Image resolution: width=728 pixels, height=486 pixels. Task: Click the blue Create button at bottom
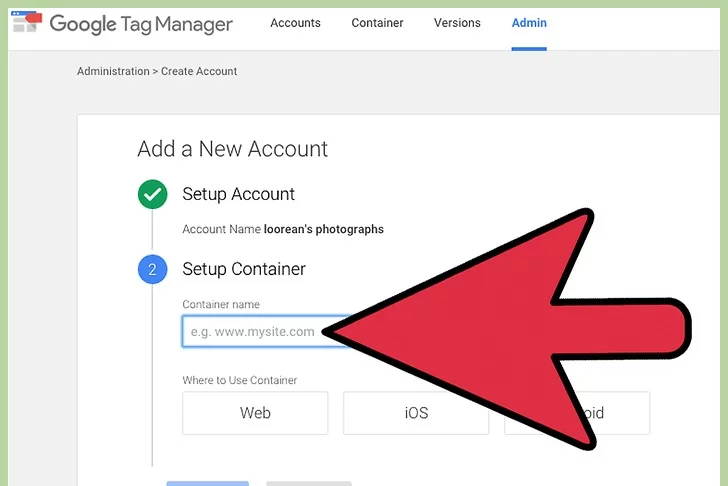click(x=207, y=483)
